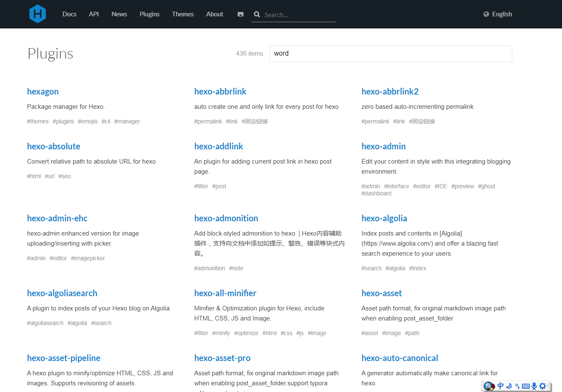Click the IME toolbar logo icon
The width and height of the screenshot is (562, 392).
(489, 386)
